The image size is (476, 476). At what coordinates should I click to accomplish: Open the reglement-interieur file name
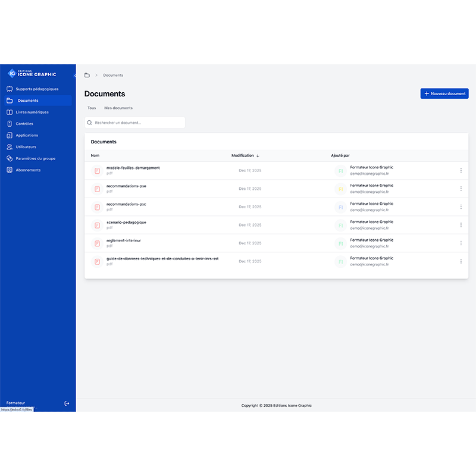[124, 240]
